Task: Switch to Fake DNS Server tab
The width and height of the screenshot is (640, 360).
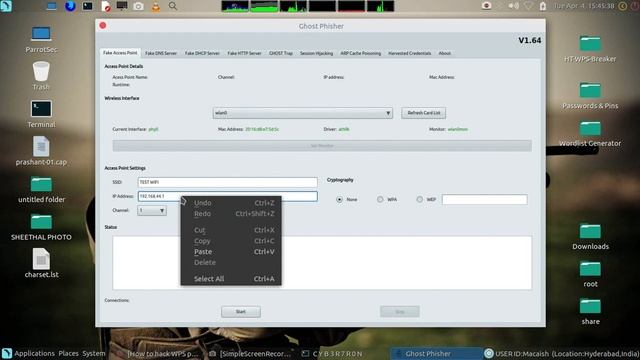Action: tap(161, 53)
